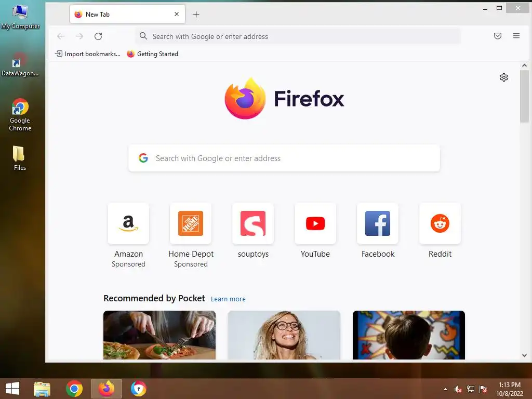Image resolution: width=532 pixels, height=399 pixels.
Task: Close the New Tab tab
Action: [177, 14]
